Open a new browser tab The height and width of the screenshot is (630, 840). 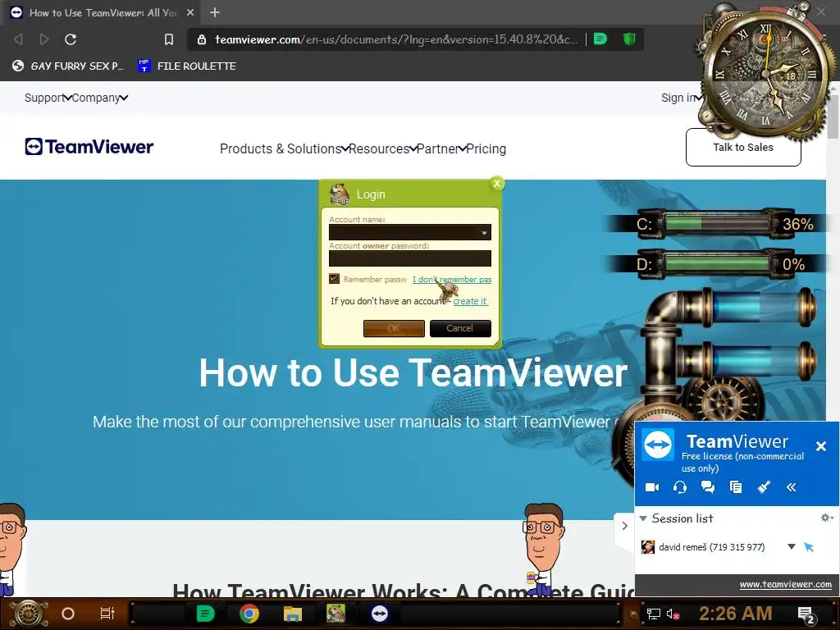pos(215,12)
